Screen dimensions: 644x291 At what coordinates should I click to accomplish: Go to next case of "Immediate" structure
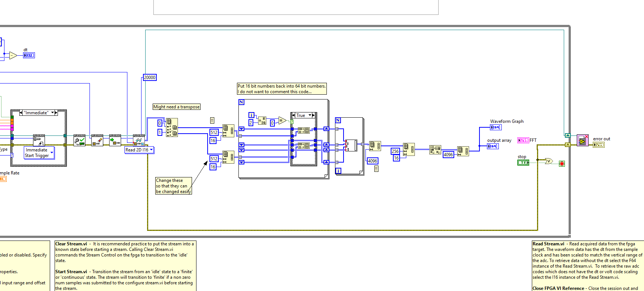(x=56, y=113)
